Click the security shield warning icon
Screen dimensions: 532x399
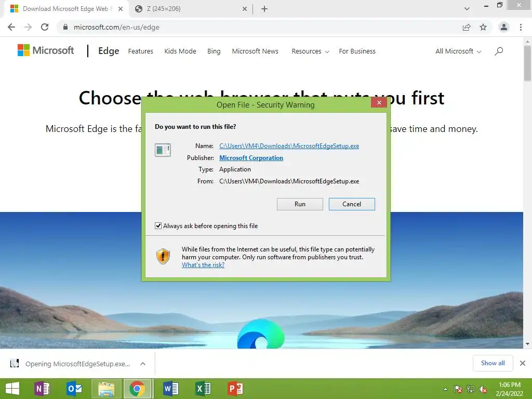click(163, 256)
